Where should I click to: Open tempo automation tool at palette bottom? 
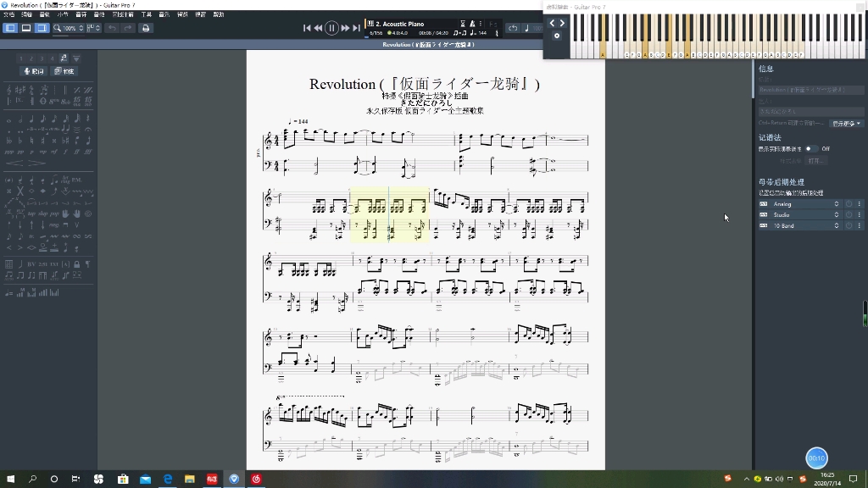point(8,292)
